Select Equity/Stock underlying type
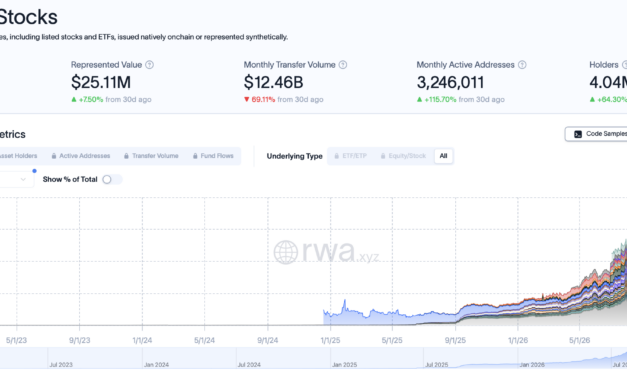Screen dimensions: 627x376 pos(403,156)
